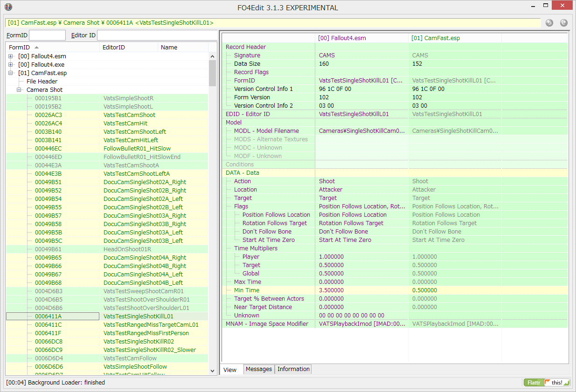Select record 000195B2 VatsSimpleShootL

pyautogui.click(x=107, y=107)
